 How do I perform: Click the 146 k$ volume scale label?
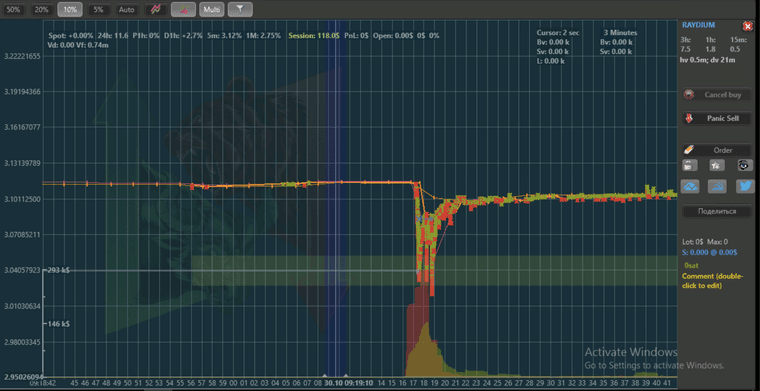(x=59, y=324)
